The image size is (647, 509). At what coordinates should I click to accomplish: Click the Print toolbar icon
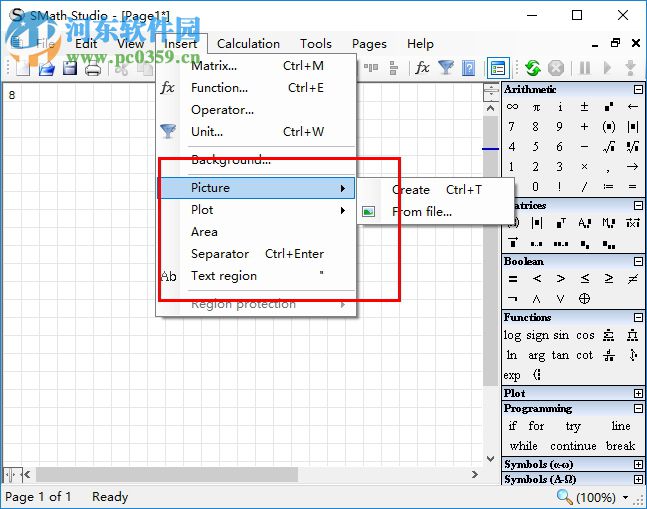93,68
